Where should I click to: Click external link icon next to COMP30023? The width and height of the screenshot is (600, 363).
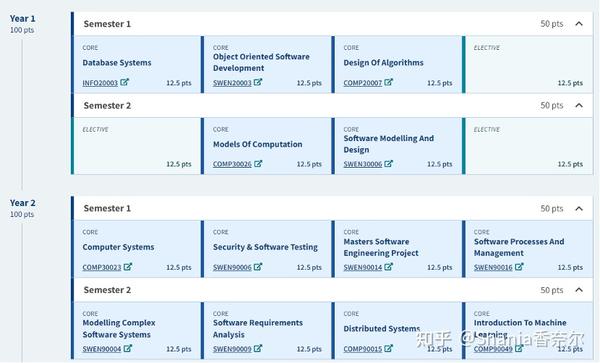(x=128, y=267)
